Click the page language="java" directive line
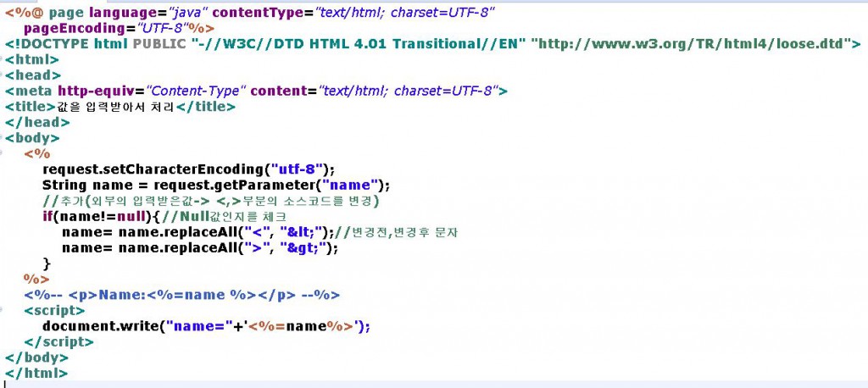 pyautogui.click(x=250, y=13)
